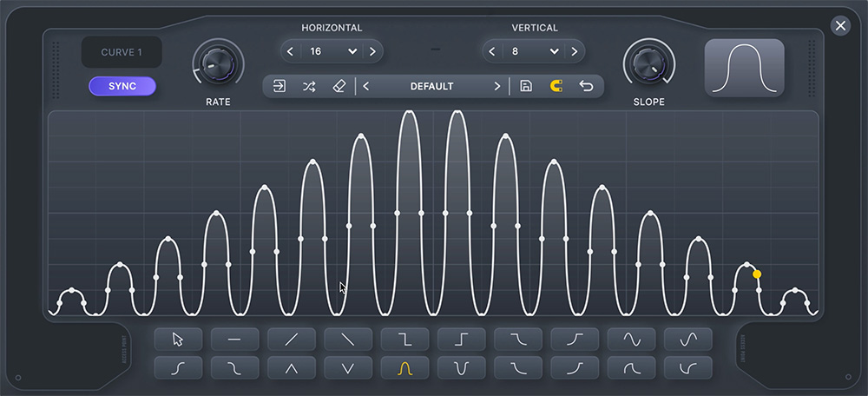Clear the curve with eraser icon

tap(339, 86)
